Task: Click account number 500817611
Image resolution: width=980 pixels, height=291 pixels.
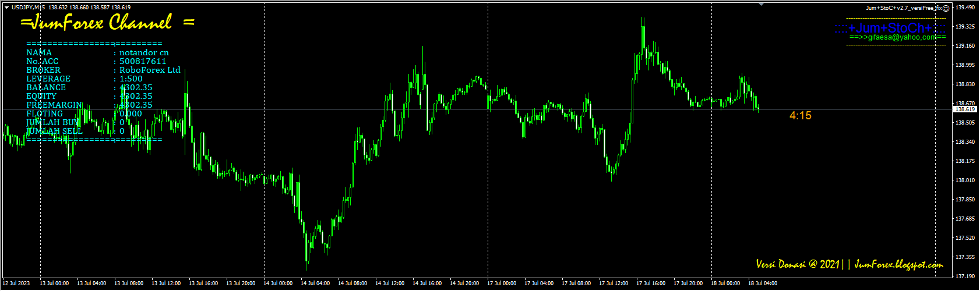Action: [143, 61]
